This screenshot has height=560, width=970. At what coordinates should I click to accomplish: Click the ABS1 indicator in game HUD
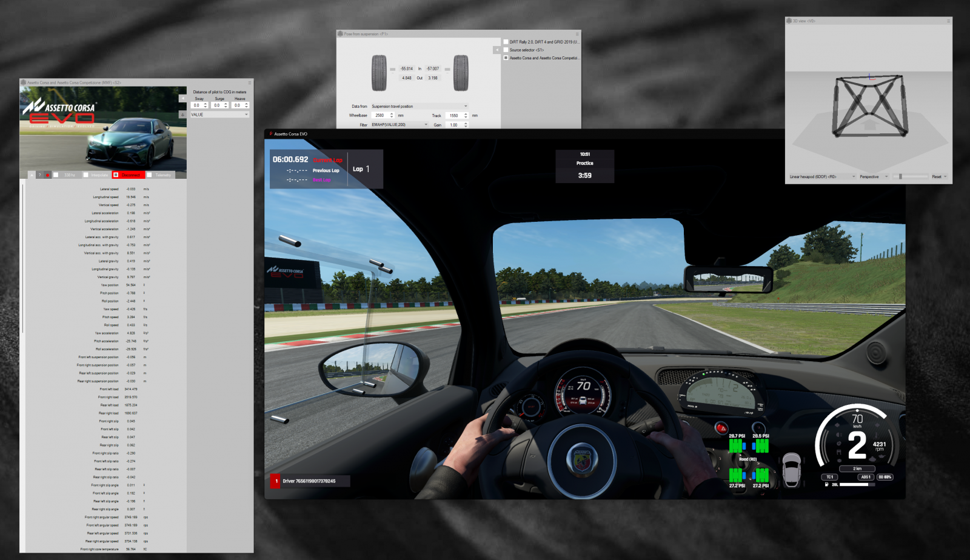[866, 477]
